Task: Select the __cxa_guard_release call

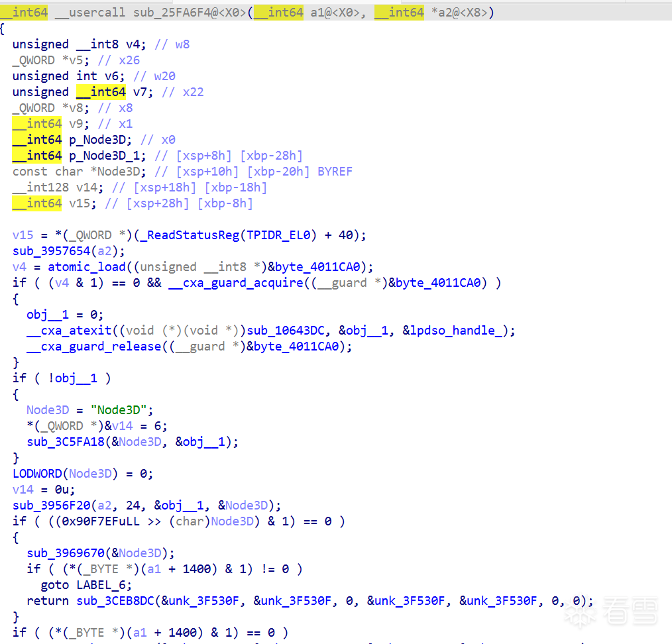Action: point(94,347)
